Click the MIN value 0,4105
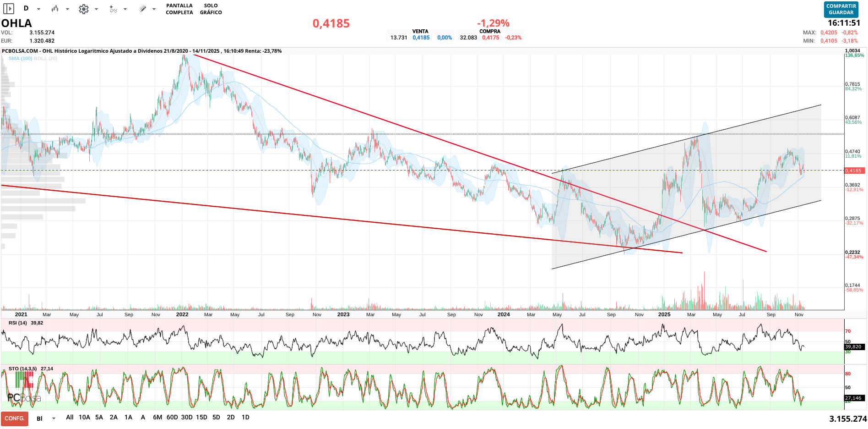The height and width of the screenshot is (429, 868). coord(829,41)
